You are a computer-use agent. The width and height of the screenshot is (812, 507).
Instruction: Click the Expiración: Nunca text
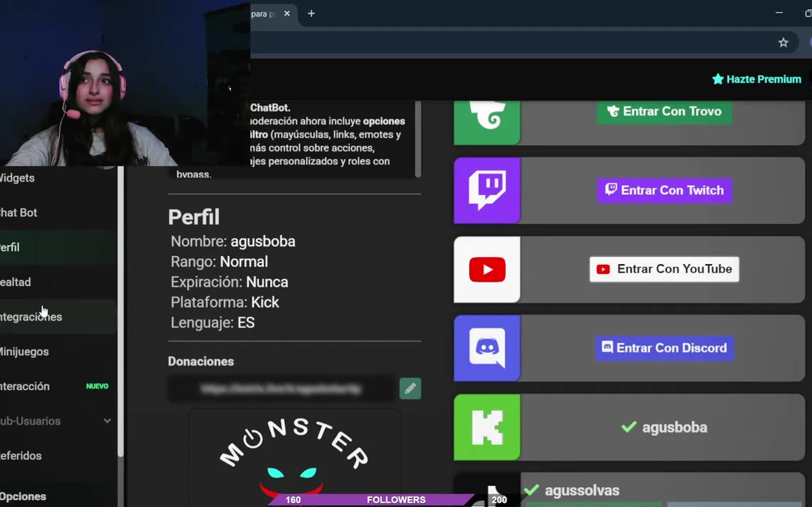click(229, 282)
